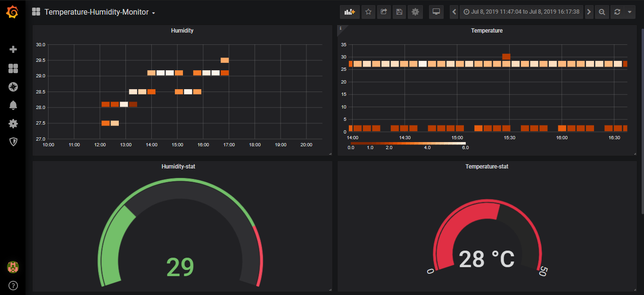Open the Server Admin shield icon
Viewport: 644px width, 295px height.
tap(13, 142)
